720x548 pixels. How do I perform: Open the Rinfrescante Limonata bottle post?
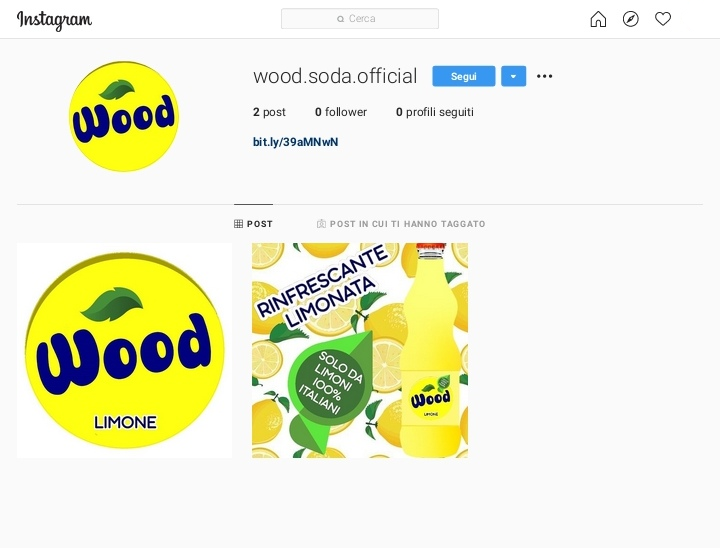click(360, 350)
